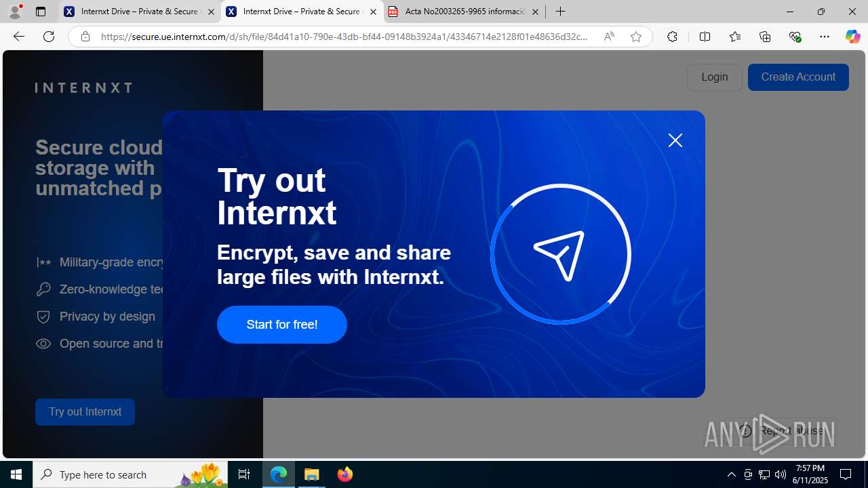Viewport: 868px width, 488px height.
Task: Open Microsoft Edge from taskbar
Action: pos(279,474)
